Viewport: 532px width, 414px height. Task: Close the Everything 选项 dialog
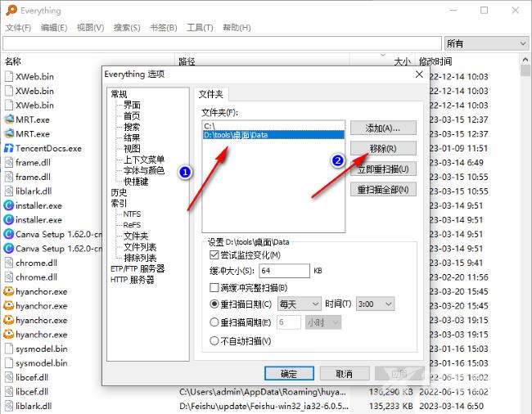point(419,74)
